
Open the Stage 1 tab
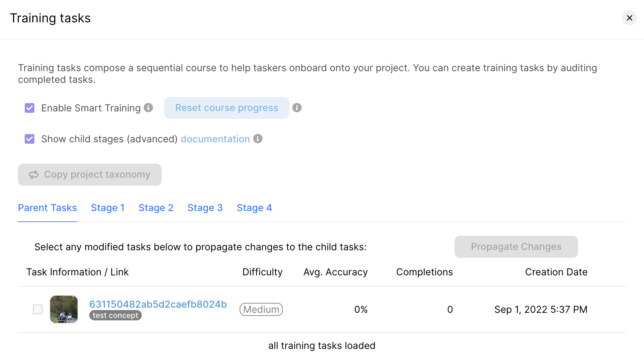click(108, 208)
